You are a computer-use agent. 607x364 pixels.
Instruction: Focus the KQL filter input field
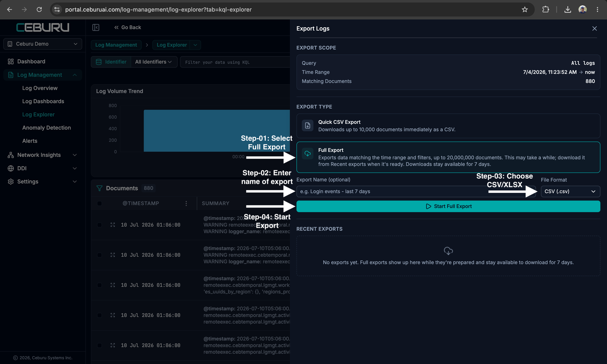(x=235, y=62)
